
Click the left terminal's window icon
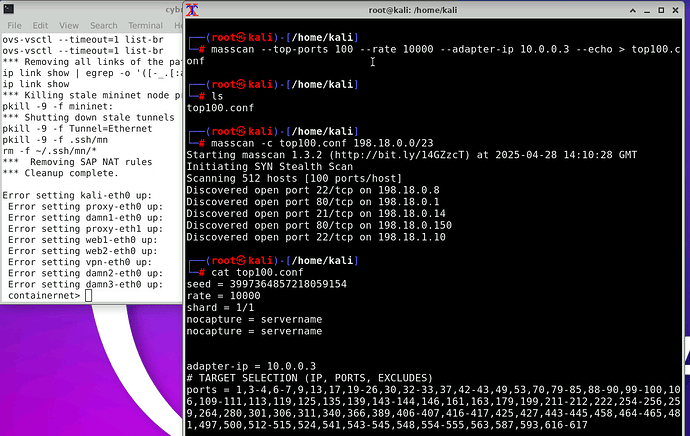pyautogui.click(x=9, y=8)
